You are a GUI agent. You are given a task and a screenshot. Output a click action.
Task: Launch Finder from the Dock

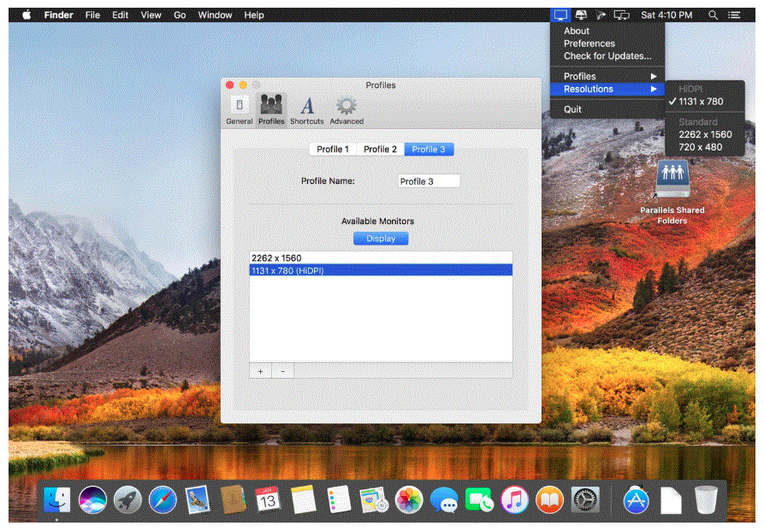(x=57, y=499)
